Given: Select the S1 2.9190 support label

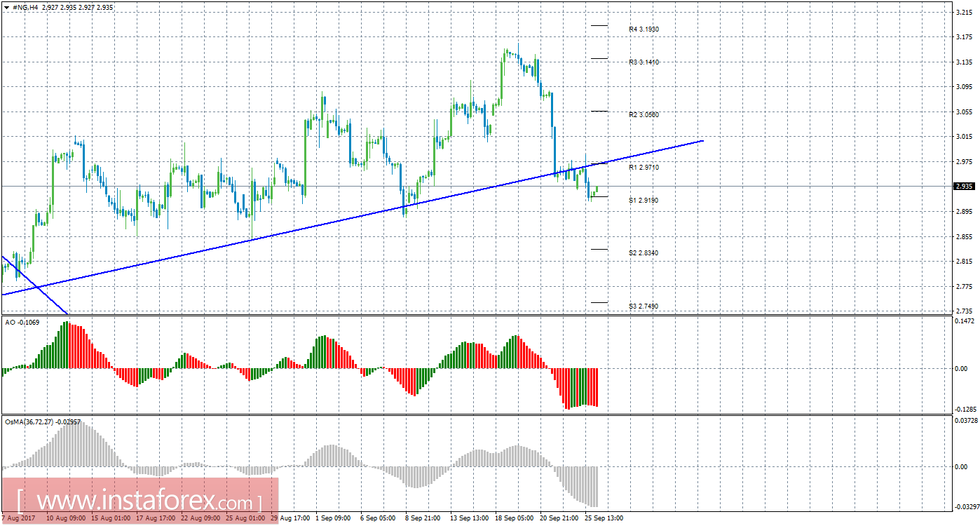Looking at the screenshot, I should (x=644, y=201).
